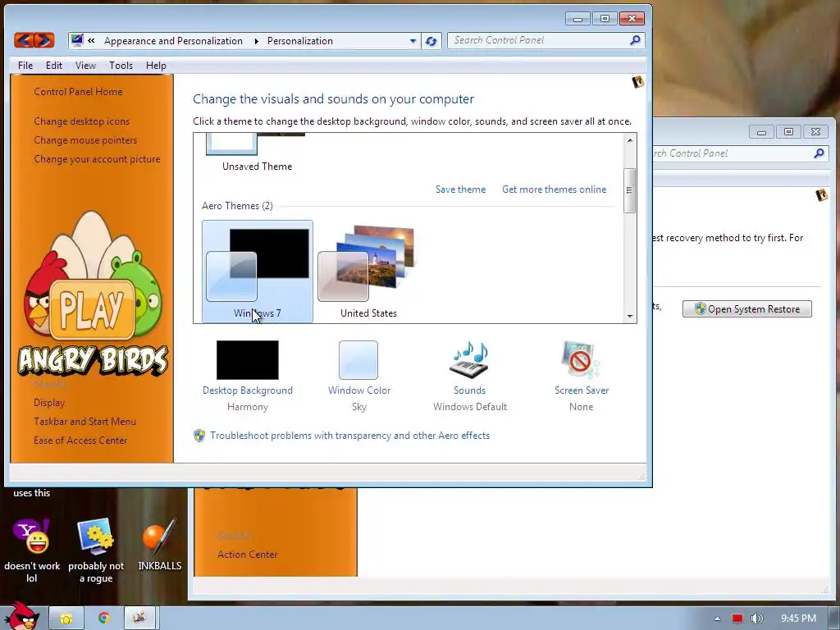
Task: Show hidden tray icons arrow
Action: [x=717, y=619]
